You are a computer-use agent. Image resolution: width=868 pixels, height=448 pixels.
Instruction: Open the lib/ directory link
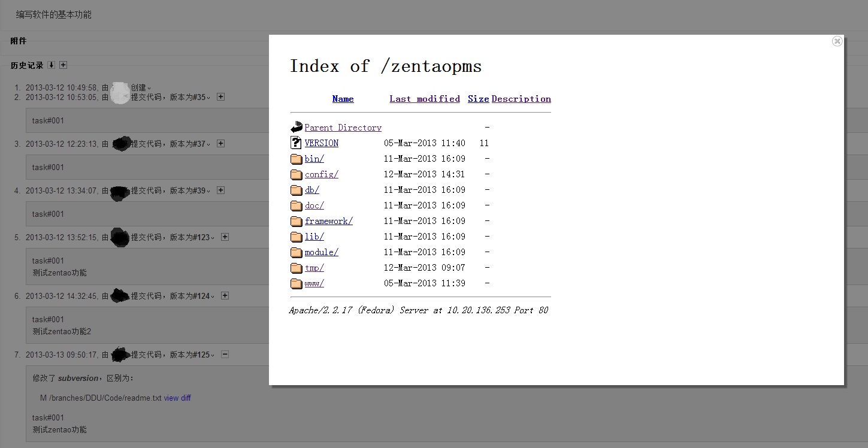314,237
